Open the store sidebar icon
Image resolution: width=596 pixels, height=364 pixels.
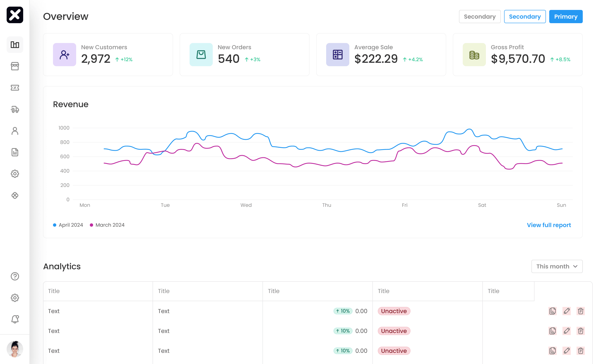coord(15,66)
